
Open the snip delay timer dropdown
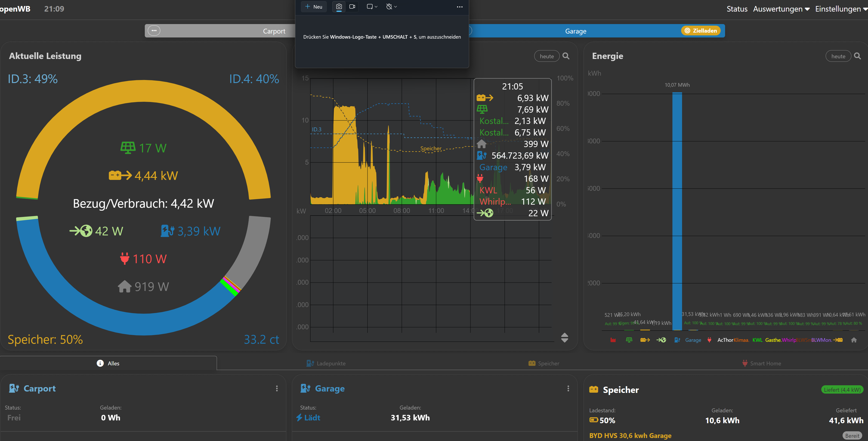point(391,6)
